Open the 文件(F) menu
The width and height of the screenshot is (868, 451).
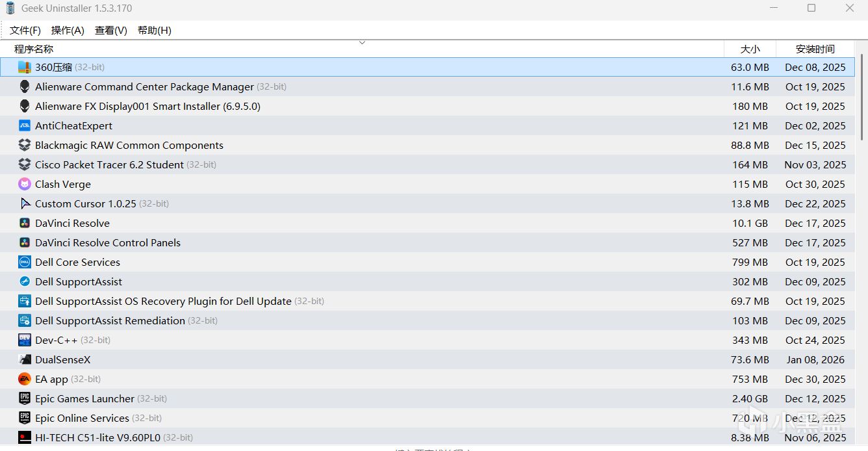25,31
